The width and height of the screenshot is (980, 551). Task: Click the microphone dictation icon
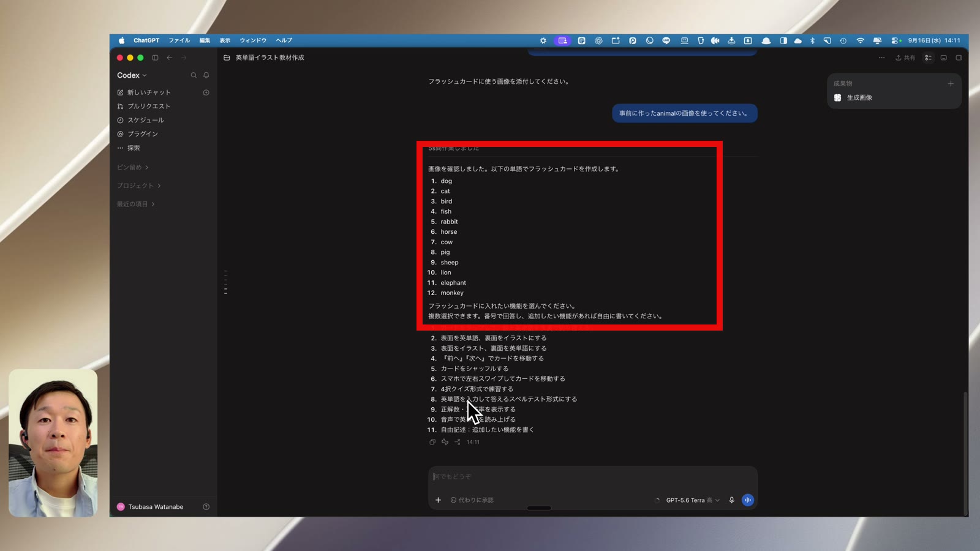click(731, 500)
